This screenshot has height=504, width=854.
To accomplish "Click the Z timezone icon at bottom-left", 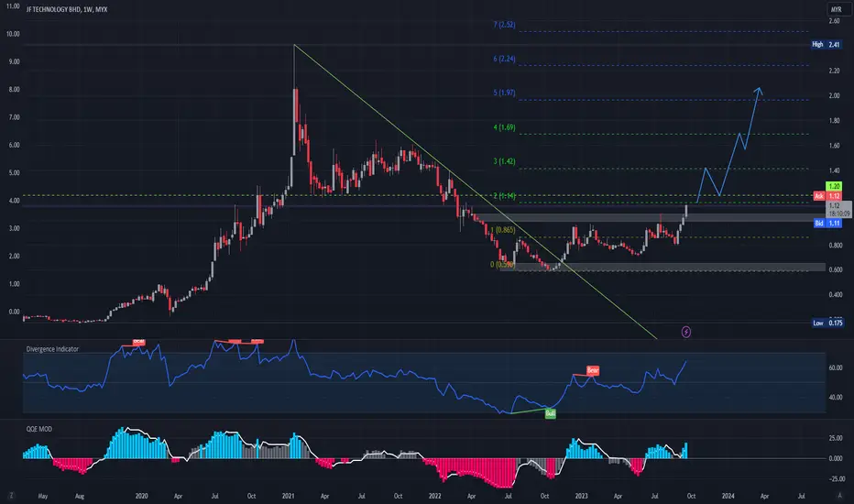I will tap(11, 496).
